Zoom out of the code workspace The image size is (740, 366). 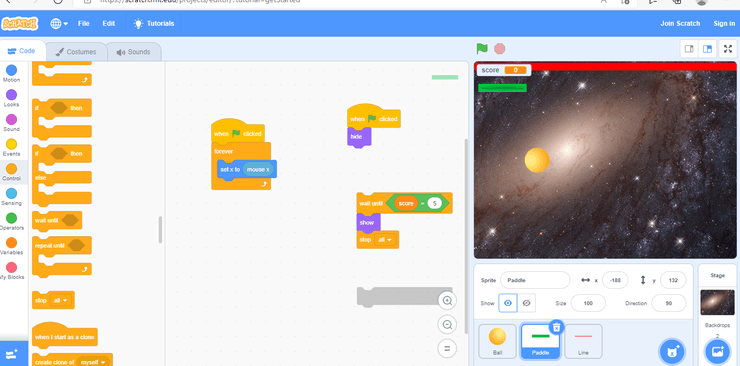coord(447,324)
